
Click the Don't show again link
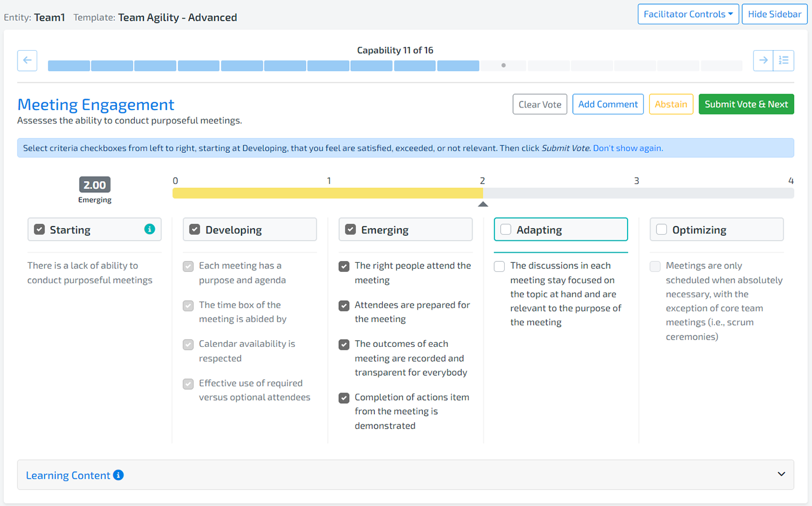pos(628,148)
